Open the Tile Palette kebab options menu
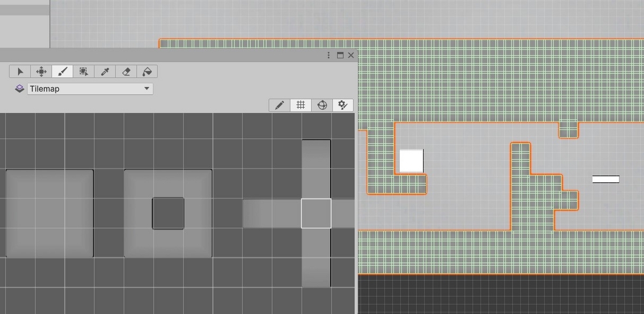Image resolution: width=644 pixels, height=314 pixels. coord(328,55)
